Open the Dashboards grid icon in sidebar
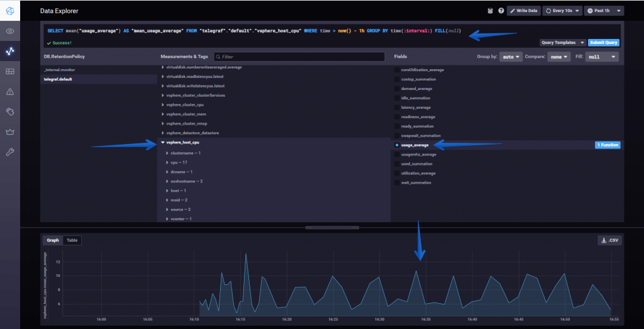The image size is (644, 329). pos(10,72)
